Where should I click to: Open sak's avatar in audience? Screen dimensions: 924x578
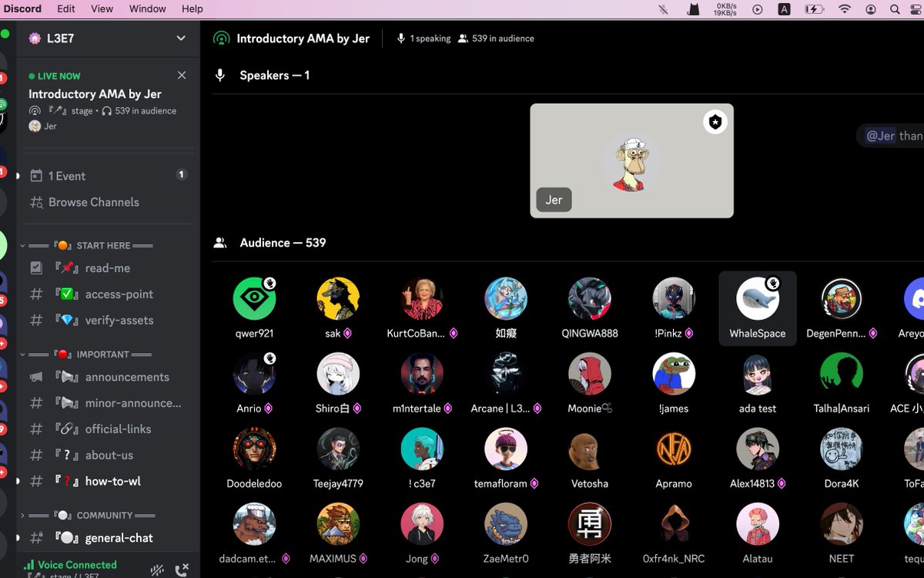(x=338, y=298)
